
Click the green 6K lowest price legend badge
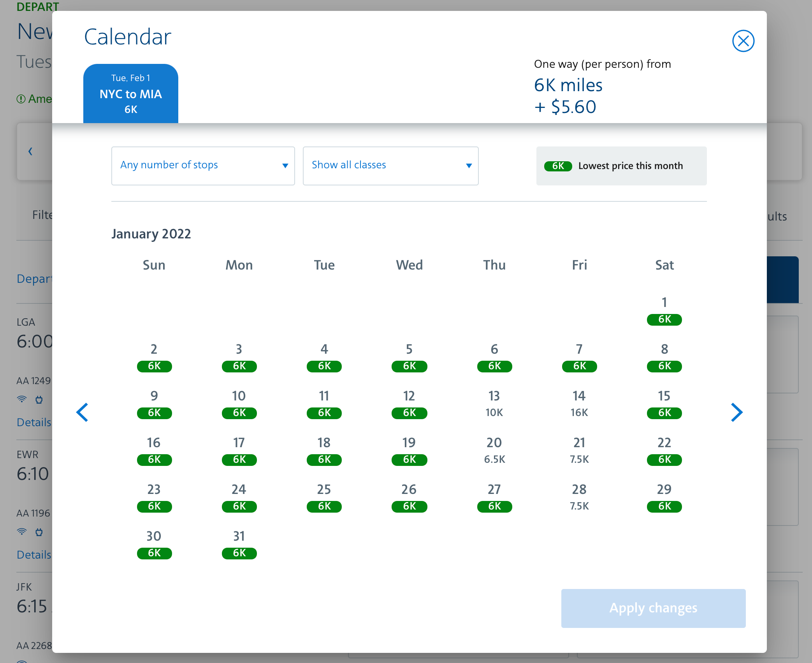[558, 166]
